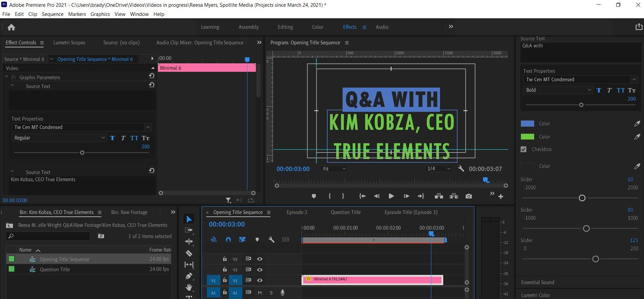Open Program monitor settings wrench
This screenshot has height=299, width=644.
point(461,169)
